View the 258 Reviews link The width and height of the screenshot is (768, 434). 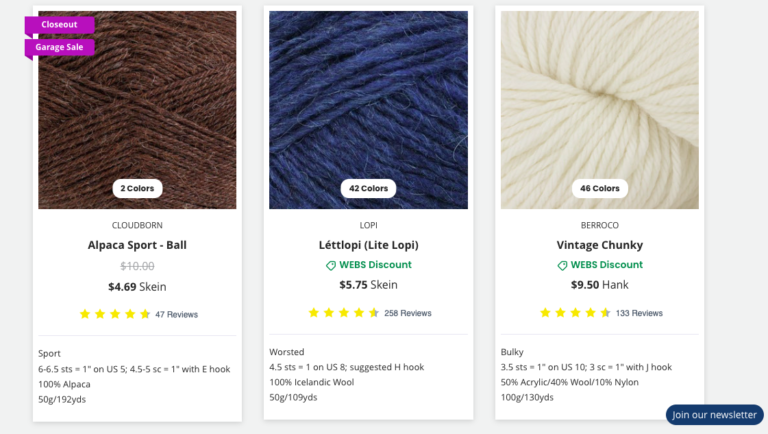[407, 313]
